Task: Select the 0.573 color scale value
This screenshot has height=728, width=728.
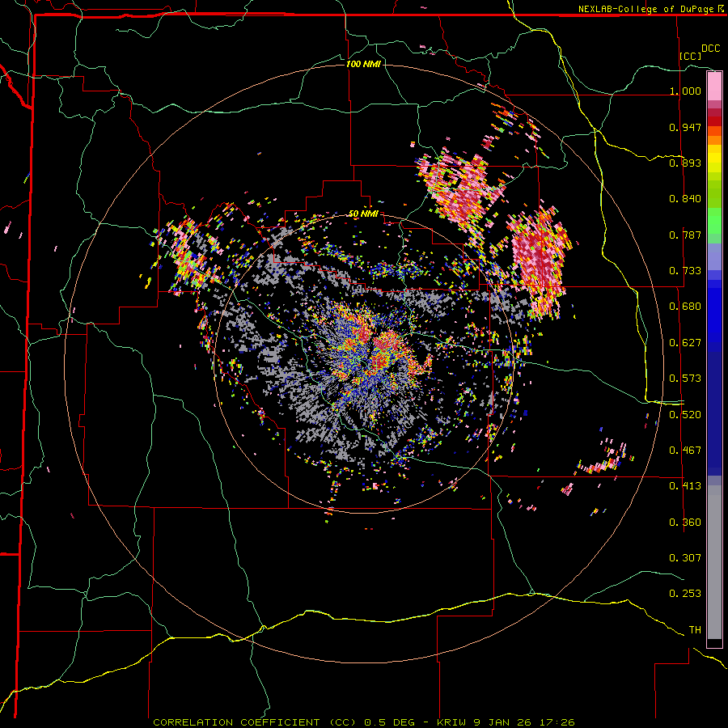Action: [x=685, y=379]
